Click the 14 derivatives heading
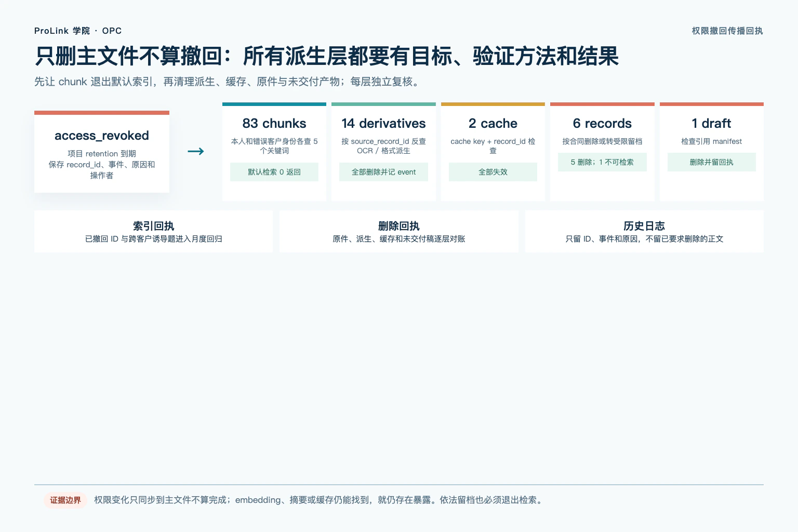The image size is (798, 532). (x=383, y=123)
